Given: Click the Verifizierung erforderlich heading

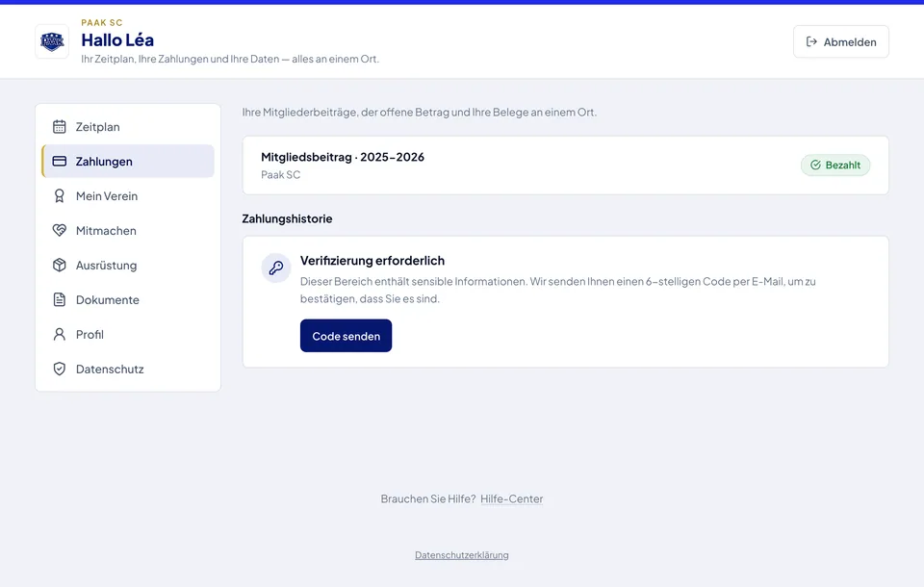Looking at the screenshot, I should click(372, 261).
